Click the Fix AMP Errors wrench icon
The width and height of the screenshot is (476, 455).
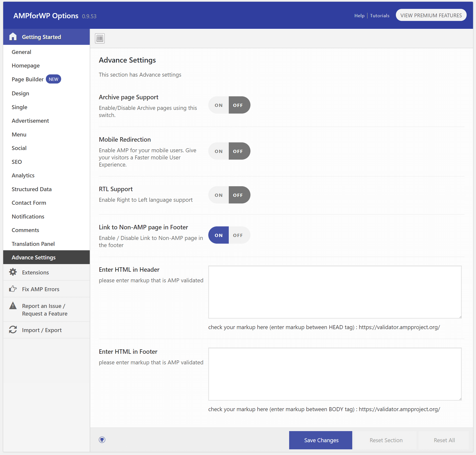point(13,289)
